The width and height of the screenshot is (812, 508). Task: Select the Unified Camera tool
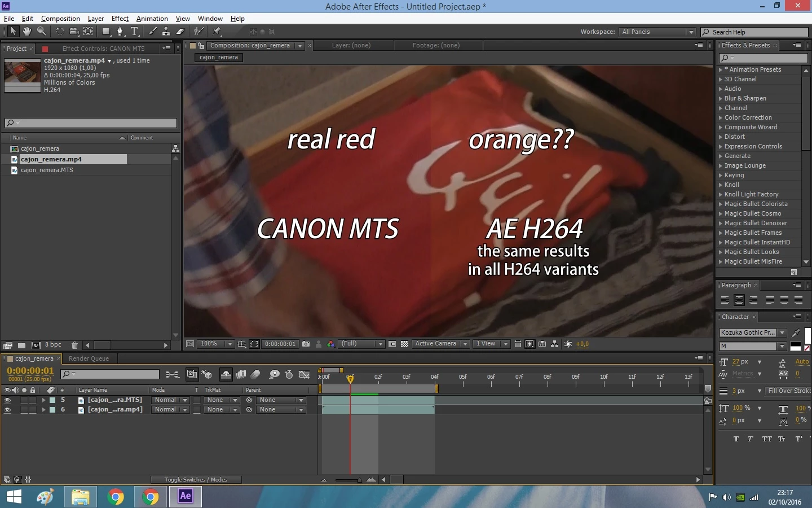tap(74, 32)
